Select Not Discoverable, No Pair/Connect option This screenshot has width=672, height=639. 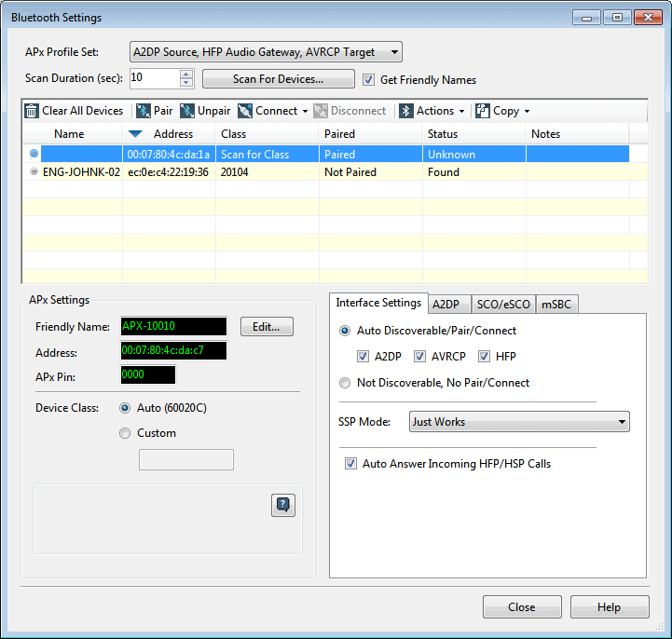346,383
